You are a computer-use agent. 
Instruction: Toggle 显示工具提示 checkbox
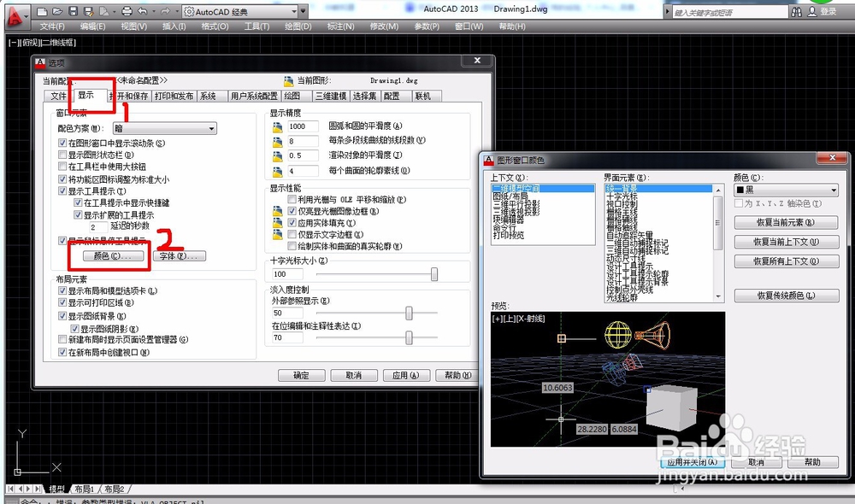(62, 191)
